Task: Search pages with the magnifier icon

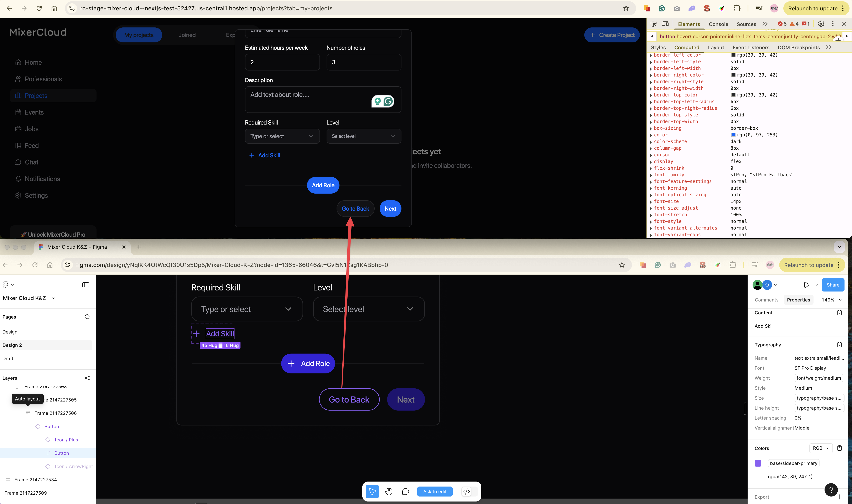Action: coord(87,317)
